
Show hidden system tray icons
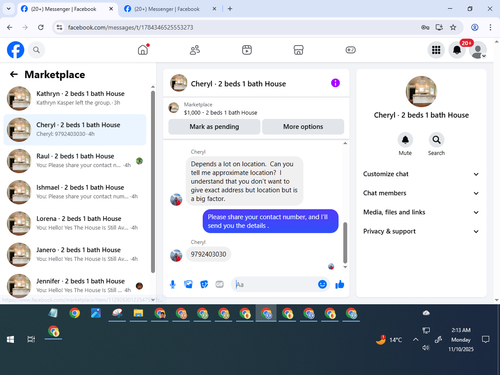(416, 340)
